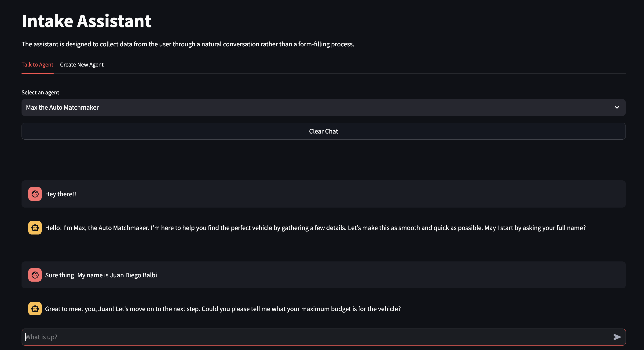Switch to the Talk to Agent tab

(x=37, y=65)
